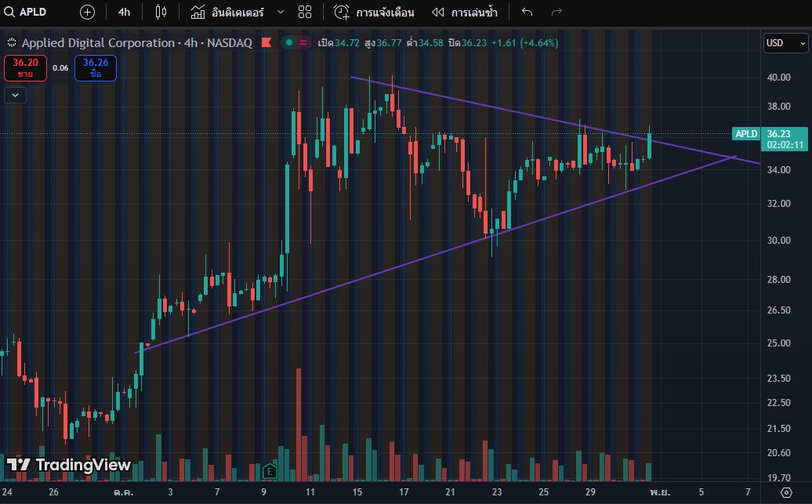Image resolution: width=812 pixels, height=504 pixels.
Task: Click the alert clock-plus icon
Action: (341, 12)
